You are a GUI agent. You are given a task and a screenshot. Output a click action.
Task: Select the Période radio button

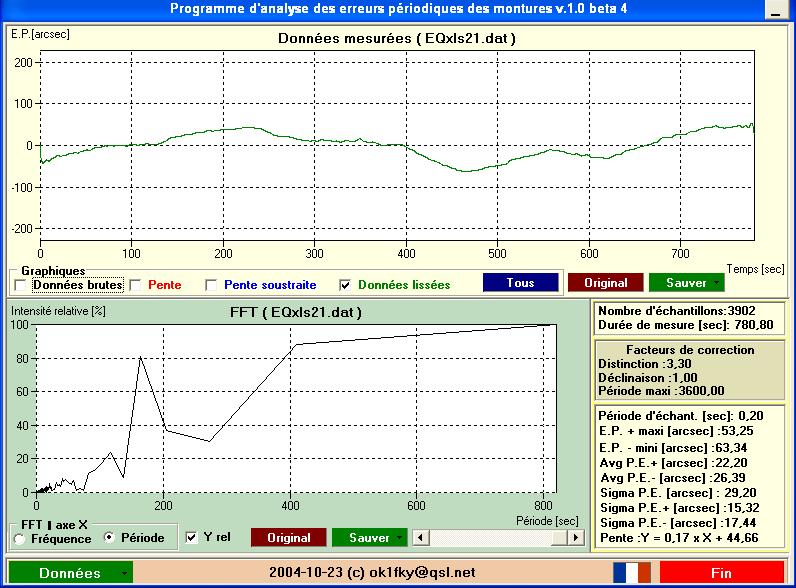(x=109, y=537)
